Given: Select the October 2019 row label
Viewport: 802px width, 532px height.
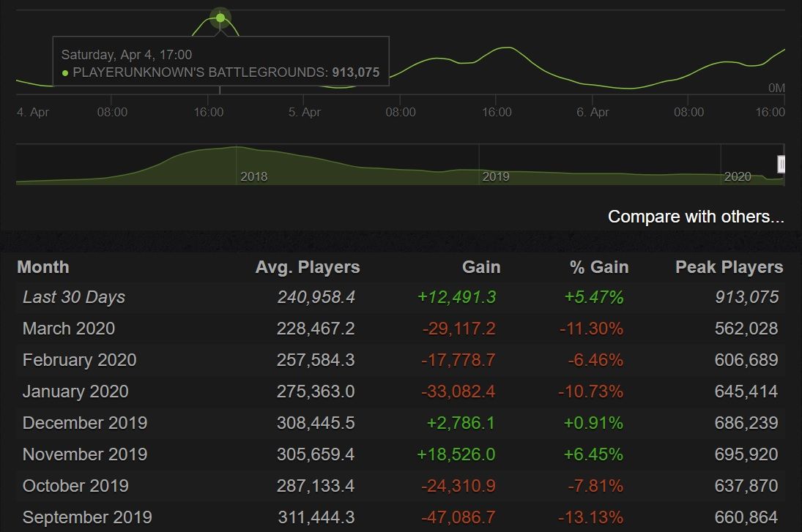Looking at the screenshot, I should click(75, 486).
